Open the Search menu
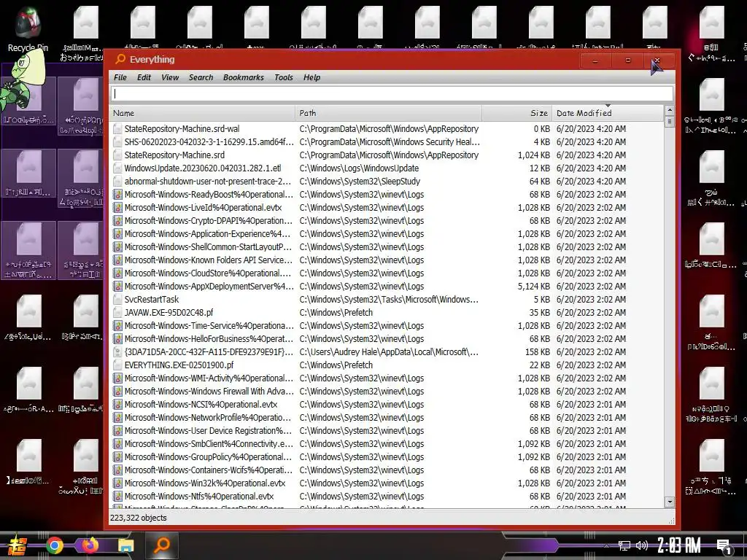Screen dimensions: 747x560 [201, 77]
